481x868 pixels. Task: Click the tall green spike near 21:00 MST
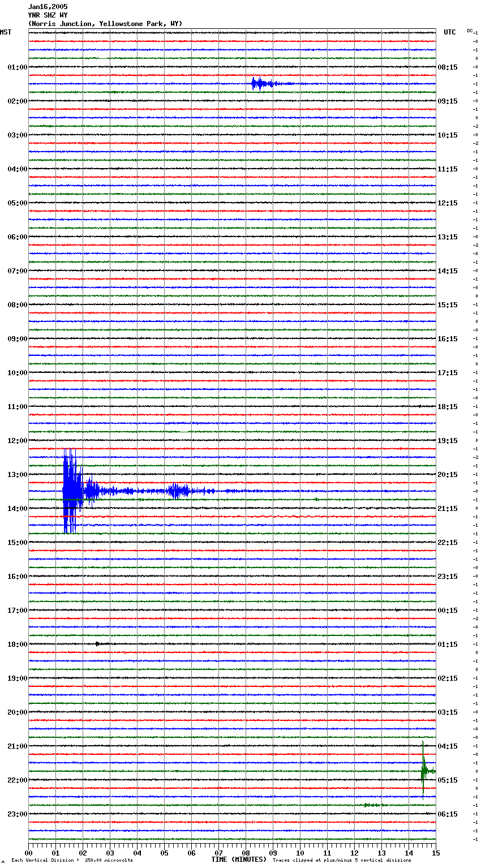(x=423, y=770)
